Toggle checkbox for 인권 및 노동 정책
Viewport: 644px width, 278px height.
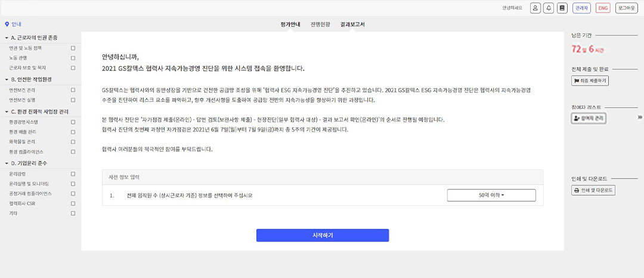tap(73, 48)
